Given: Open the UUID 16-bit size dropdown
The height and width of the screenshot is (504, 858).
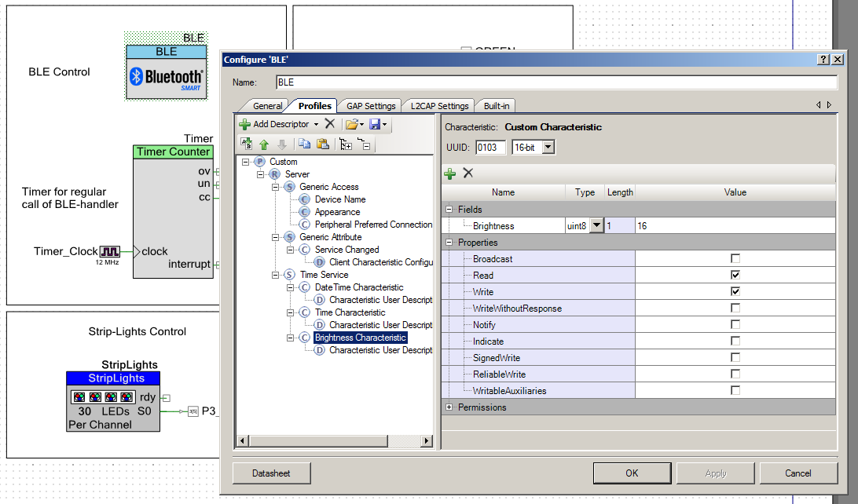Looking at the screenshot, I should click(x=548, y=147).
